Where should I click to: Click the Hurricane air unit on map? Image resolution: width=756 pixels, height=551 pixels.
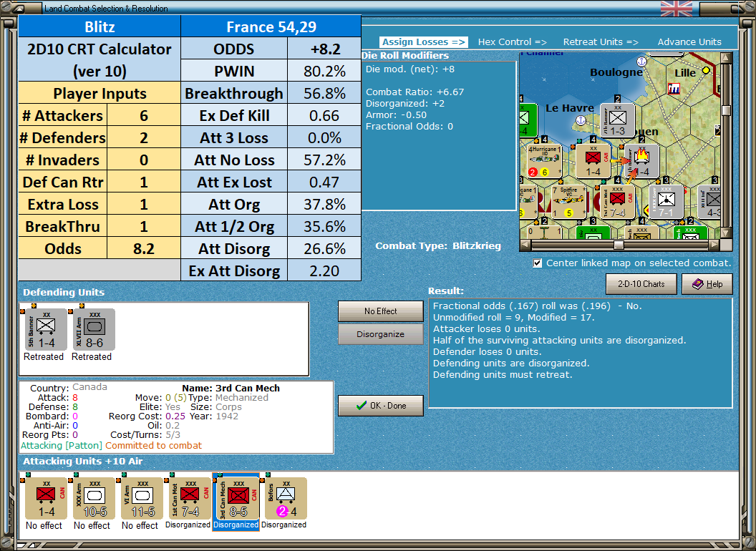[x=544, y=160]
